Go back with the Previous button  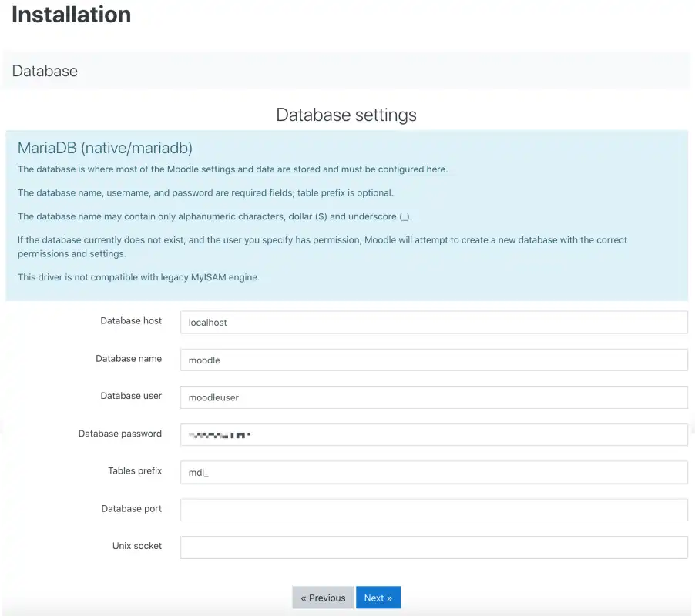[x=323, y=598]
